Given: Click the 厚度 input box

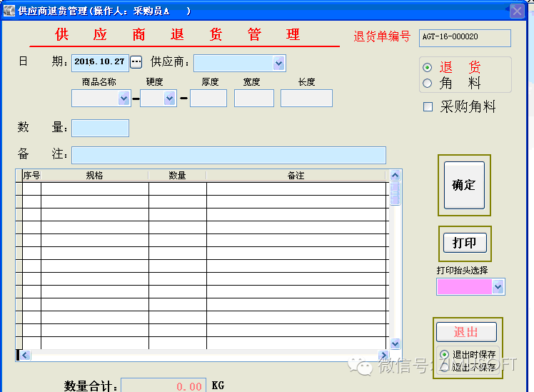Looking at the screenshot, I should pos(208,99).
